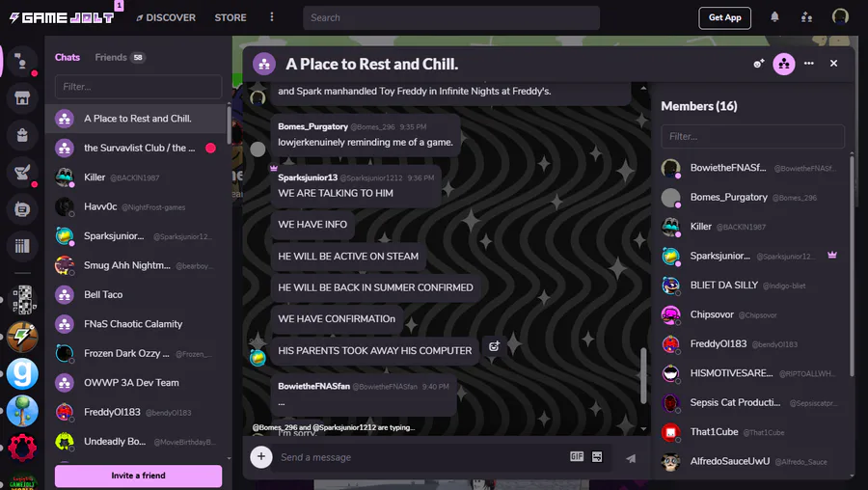Open friend requests icon in top bar
868x490 pixels.
click(806, 17)
